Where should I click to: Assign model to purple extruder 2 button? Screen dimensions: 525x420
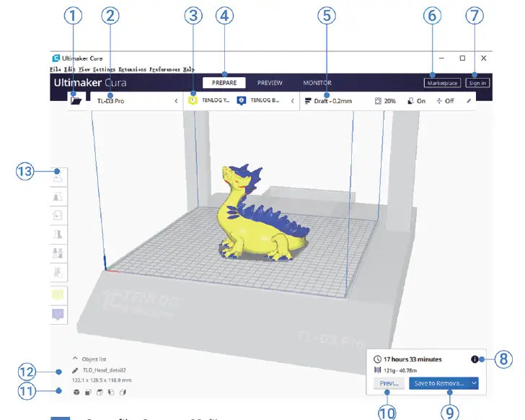[x=58, y=315]
